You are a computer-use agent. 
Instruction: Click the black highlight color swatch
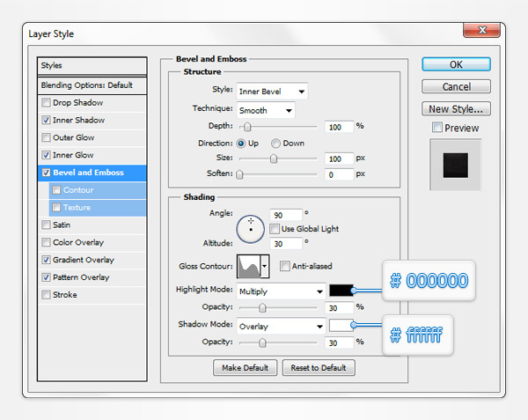click(x=341, y=291)
